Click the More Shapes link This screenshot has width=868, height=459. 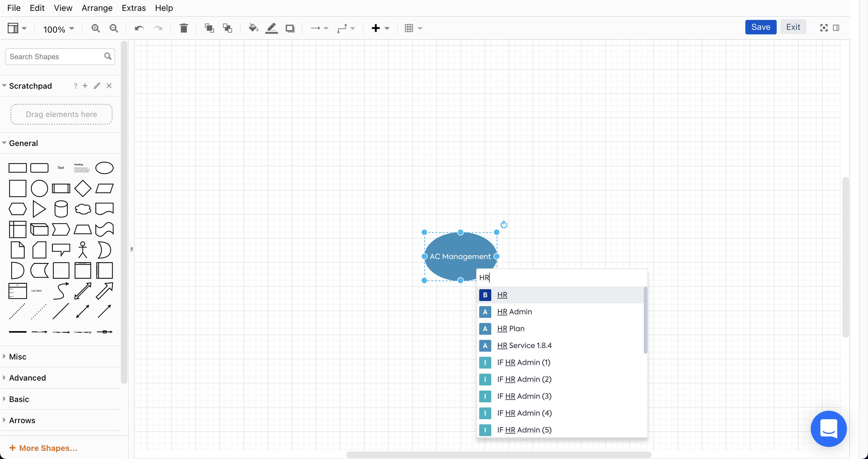[x=44, y=448]
